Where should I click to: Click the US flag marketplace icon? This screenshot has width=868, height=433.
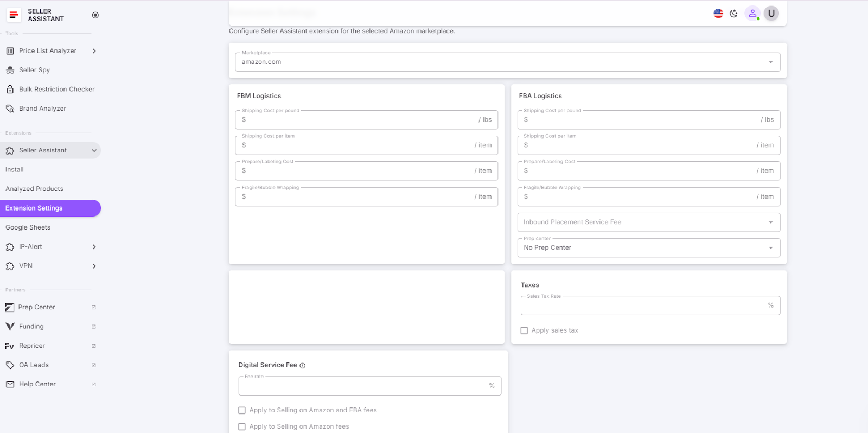tap(718, 14)
